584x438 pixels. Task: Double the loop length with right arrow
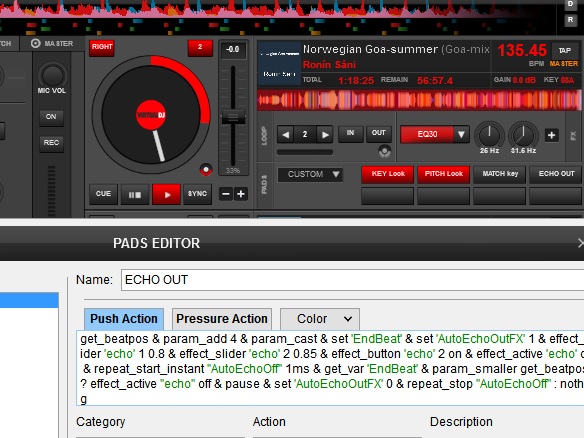[325, 134]
